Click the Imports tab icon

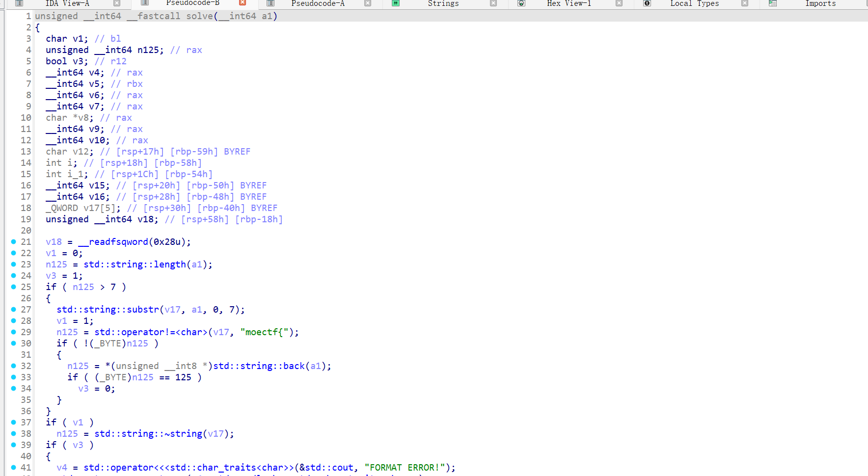coord(773,3)
